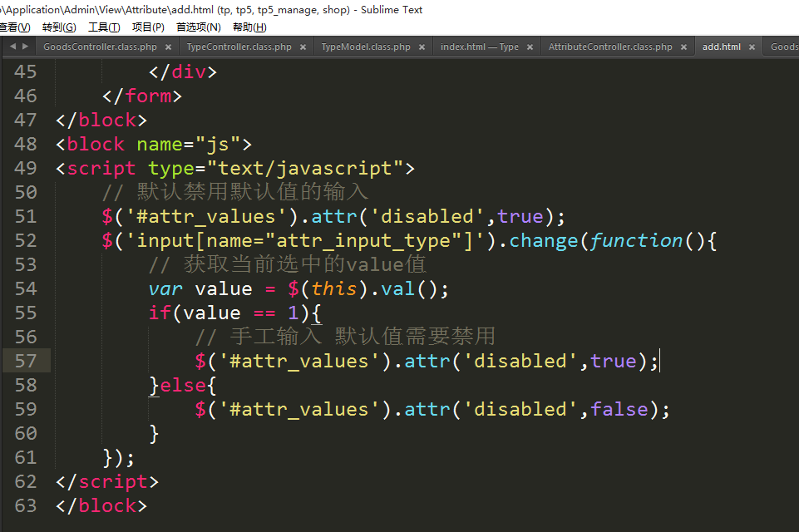Viewport: 799px width, 532px height.
Task: Open the 工具(T) menu
Action: coord(104,27)
